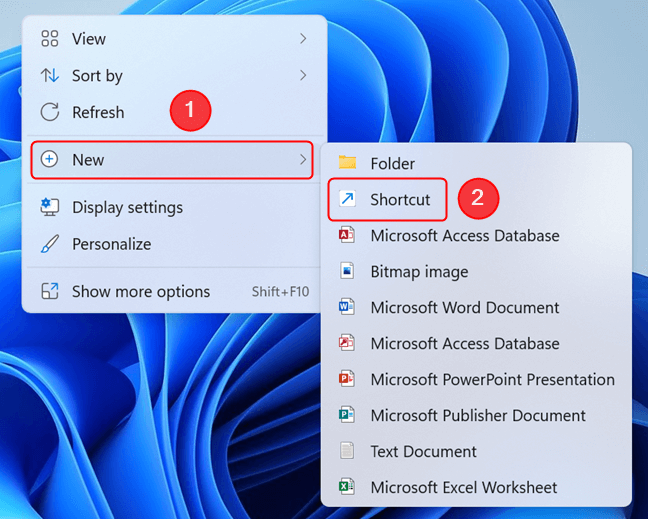This screenshot has width=648, height=519.
Task: Click the Sort by arrows icon
Action: [x=50, y=76]
